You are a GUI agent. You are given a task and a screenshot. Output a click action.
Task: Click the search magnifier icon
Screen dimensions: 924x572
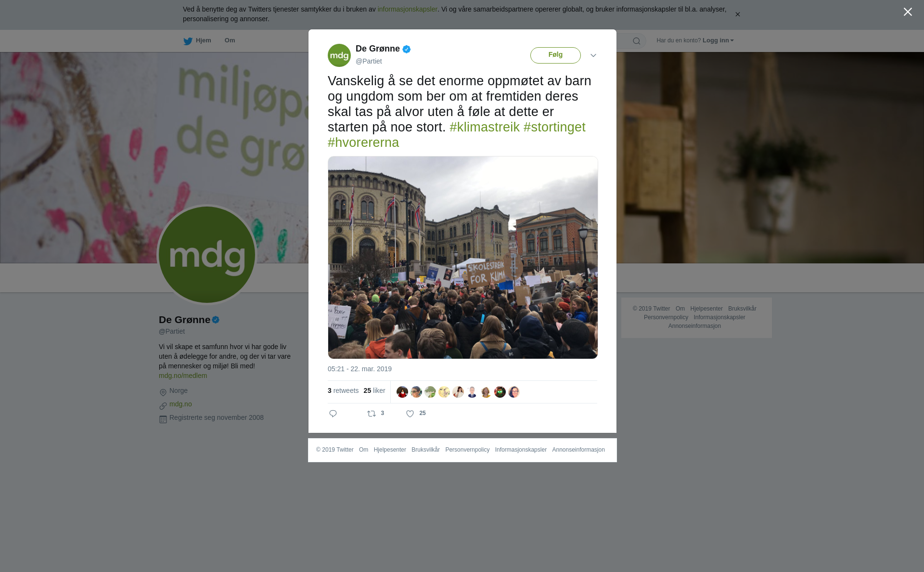637,41
